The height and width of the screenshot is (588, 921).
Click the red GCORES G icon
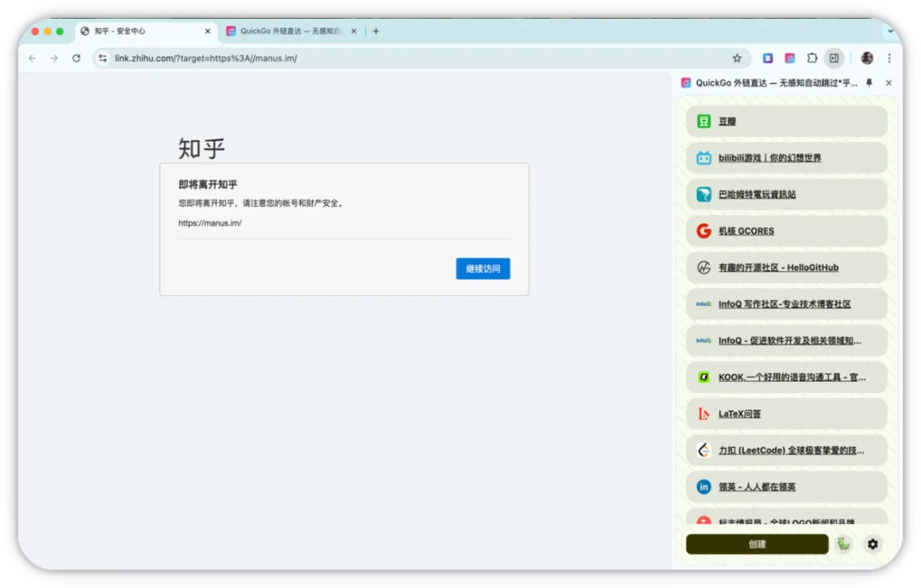(x=704, y=231)
